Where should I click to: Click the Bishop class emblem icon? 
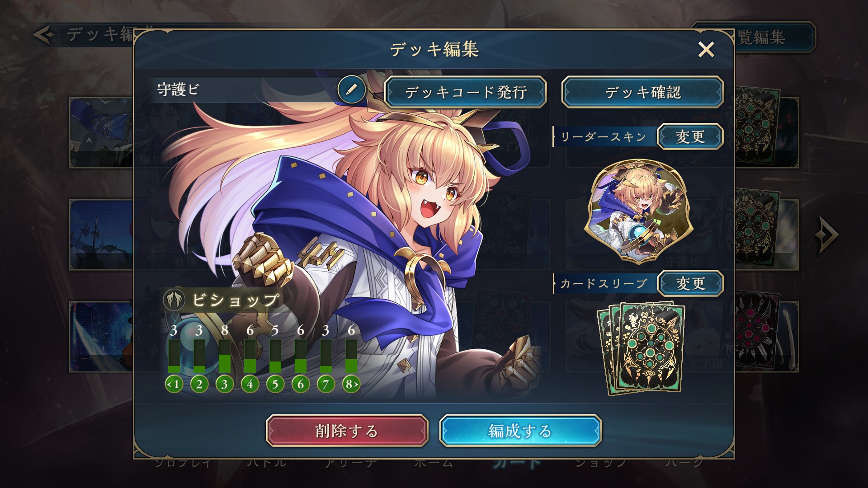[x=175, y=300]
